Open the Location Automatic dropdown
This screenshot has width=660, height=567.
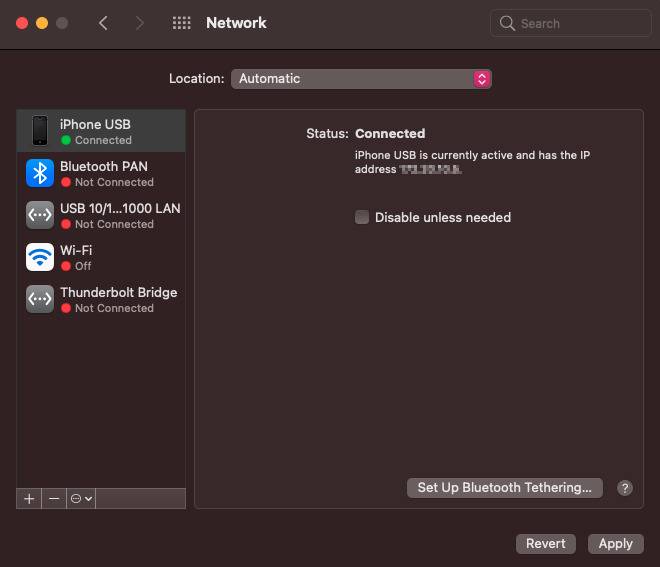[361, 79]
